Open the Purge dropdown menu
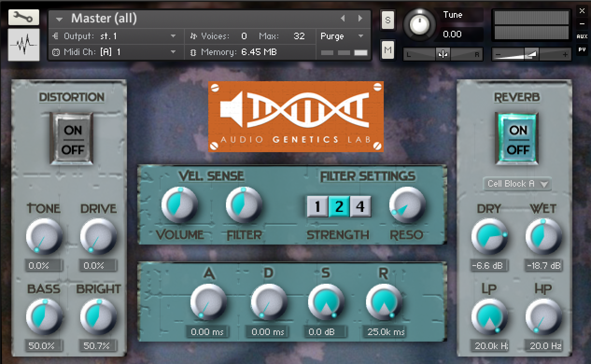This screenshot has height=364, width=591. (342, 36)
